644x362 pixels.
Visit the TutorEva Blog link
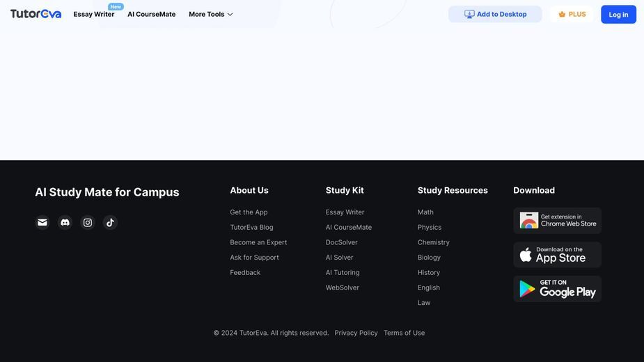251,227
